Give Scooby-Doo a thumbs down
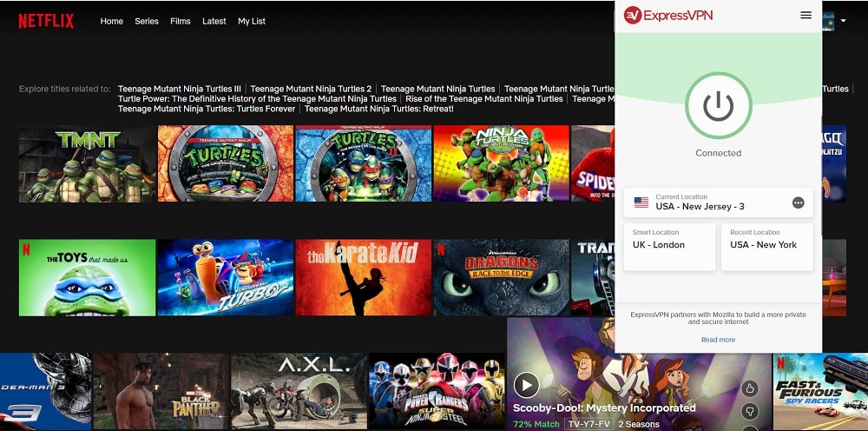Viewport: 868px width, 431px height. point(750,412)
